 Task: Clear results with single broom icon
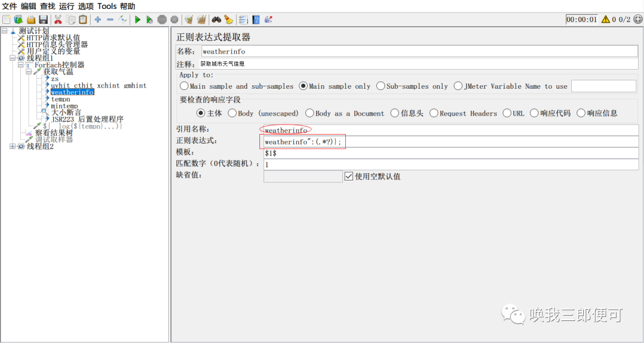coord(188,19)
